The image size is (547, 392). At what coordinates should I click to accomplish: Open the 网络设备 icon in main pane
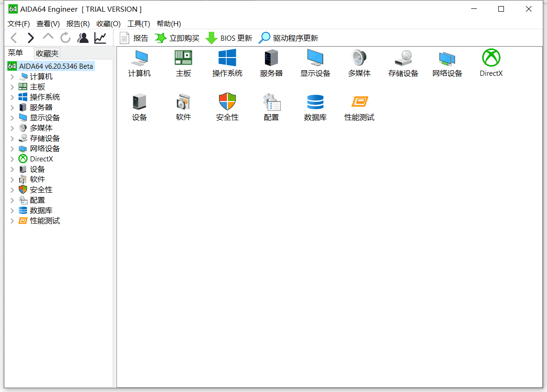(447, 63)
